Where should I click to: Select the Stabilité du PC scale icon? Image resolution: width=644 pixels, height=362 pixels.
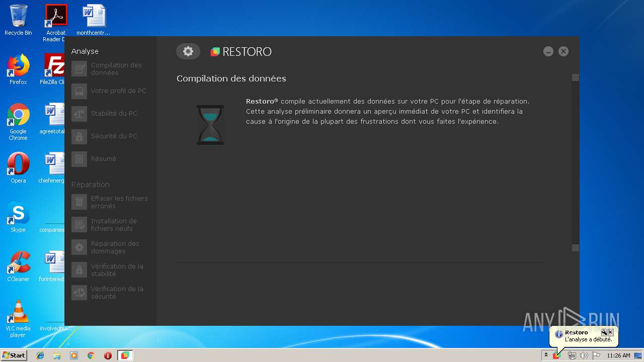coord(79,114)
